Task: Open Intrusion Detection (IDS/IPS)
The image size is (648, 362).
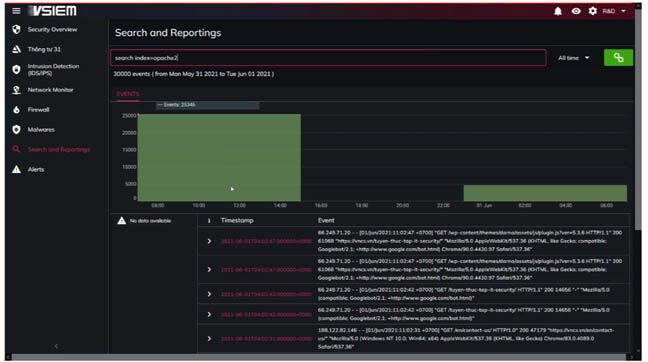Action: (x=53, y=69)
